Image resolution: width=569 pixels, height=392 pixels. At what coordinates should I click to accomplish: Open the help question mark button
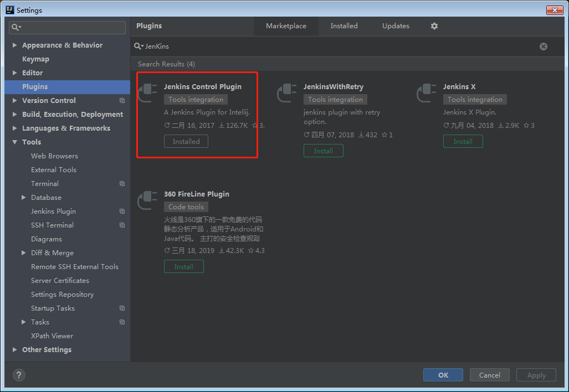tap(19, 375)
